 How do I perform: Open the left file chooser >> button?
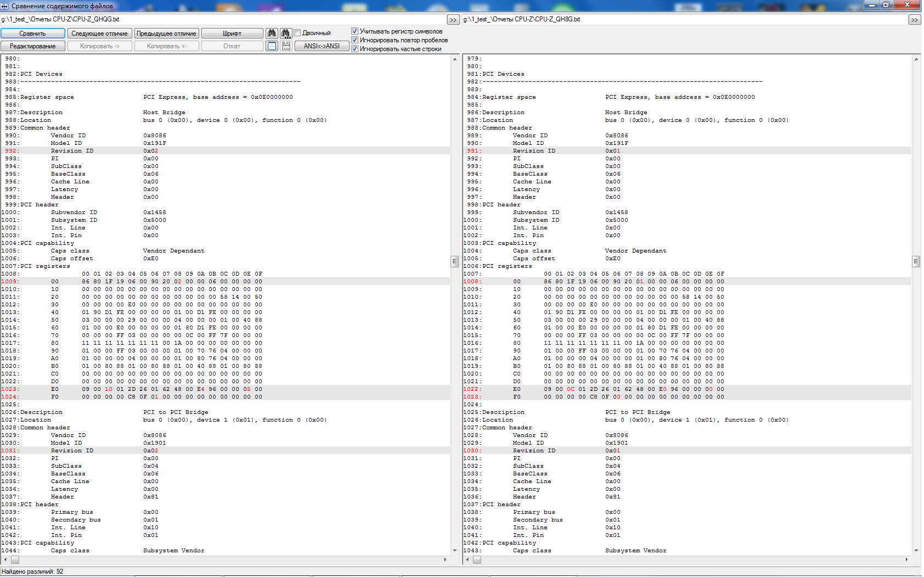tap(453, 20)
